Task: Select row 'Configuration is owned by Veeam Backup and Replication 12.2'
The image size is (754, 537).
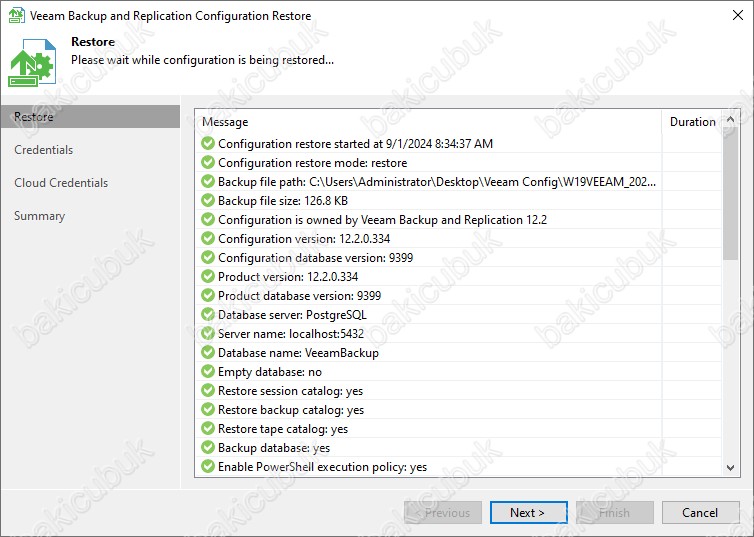Action: [459, 219]
